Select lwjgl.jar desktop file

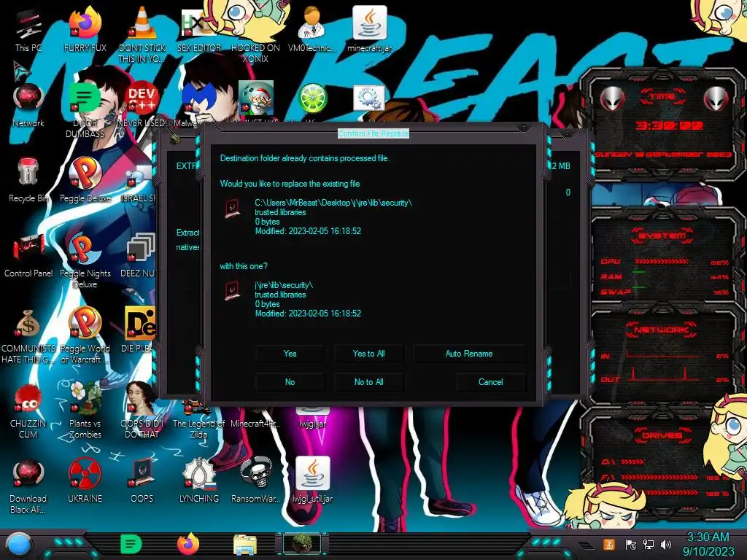click(312, 419)
